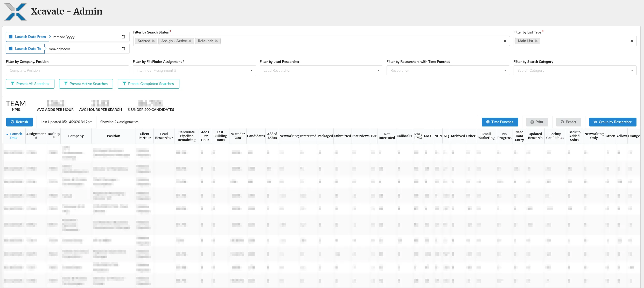Open the FileFinder Assignment # dropdown
The image size is (644, 288).
194,70
